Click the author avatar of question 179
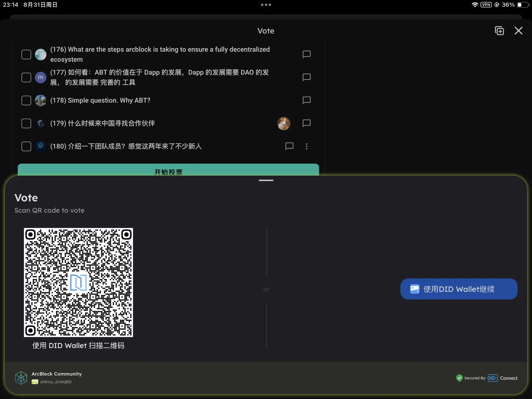This screenshot has height=399, width=532. click(41, 123)
